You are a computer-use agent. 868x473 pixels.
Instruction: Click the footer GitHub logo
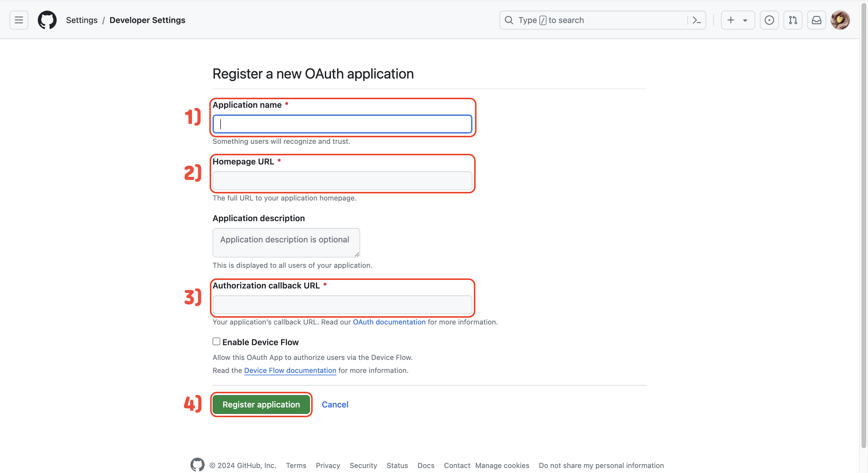pos(197,465)
